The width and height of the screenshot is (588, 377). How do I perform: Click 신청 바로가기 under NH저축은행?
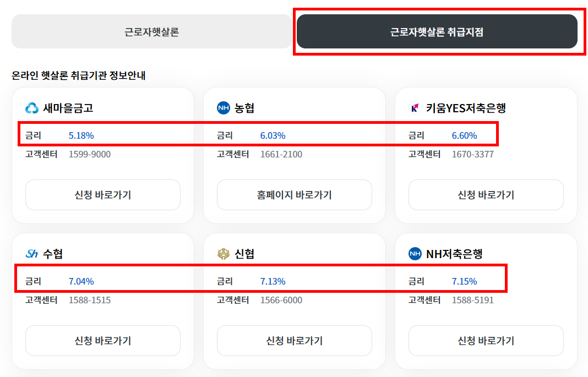pos(486,341)
